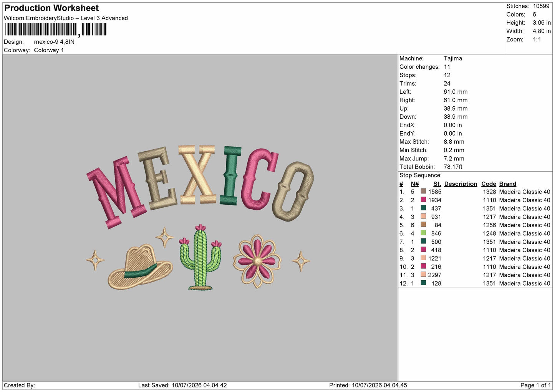The height and width of the screenshot is (392, 555).
Task: Click the stitches total "10599"
Action: pos(541,6)
